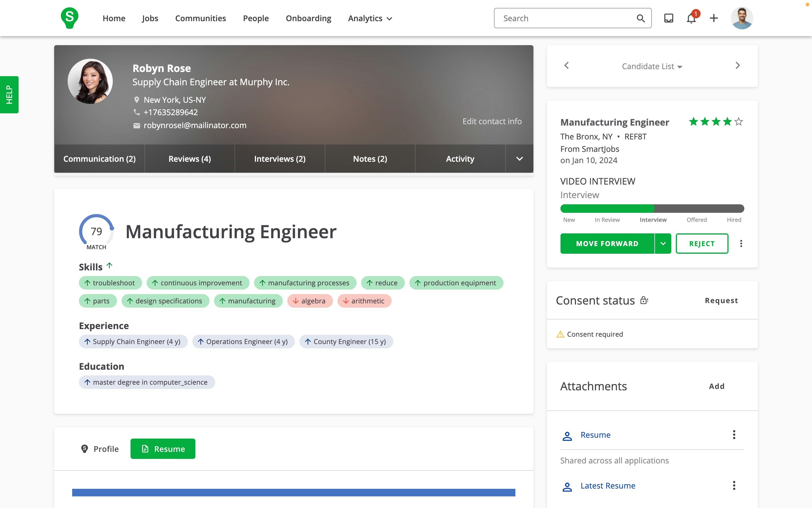Open the user avatar menu
This screenshot has width=812, height=508.
742,18
